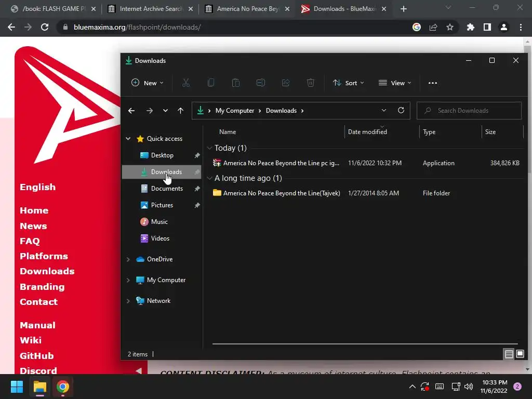Click Chrome's reload page button
Image resolution: width=532 pixels, height=399 pixels.
pyautogui.click(x=45, y=27)
